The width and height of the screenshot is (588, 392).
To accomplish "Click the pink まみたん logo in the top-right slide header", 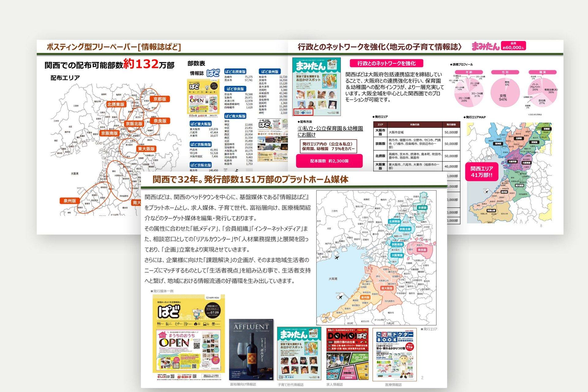I will point(485,46).
